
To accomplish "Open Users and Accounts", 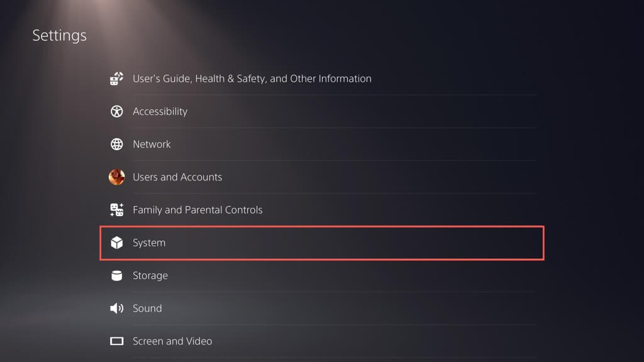I will [177, 177].
